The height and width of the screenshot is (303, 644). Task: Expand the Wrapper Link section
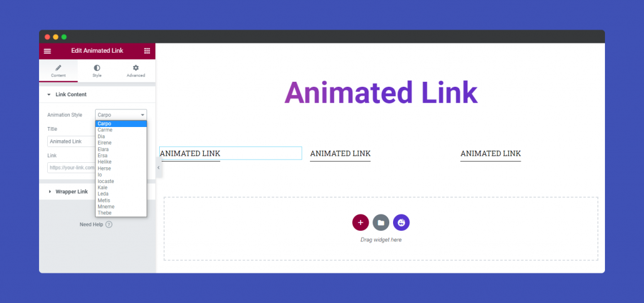[68, 192]
